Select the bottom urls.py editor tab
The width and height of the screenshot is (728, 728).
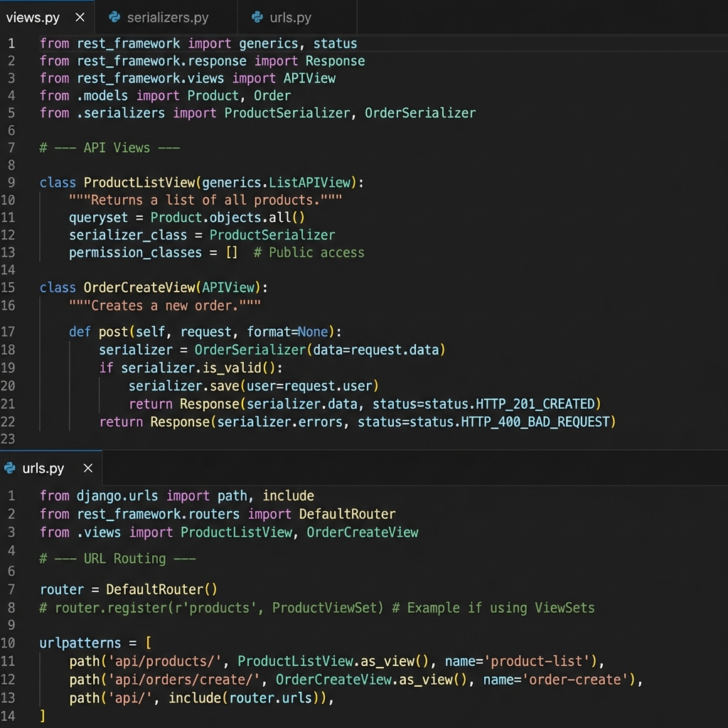[x=41, y=468]
